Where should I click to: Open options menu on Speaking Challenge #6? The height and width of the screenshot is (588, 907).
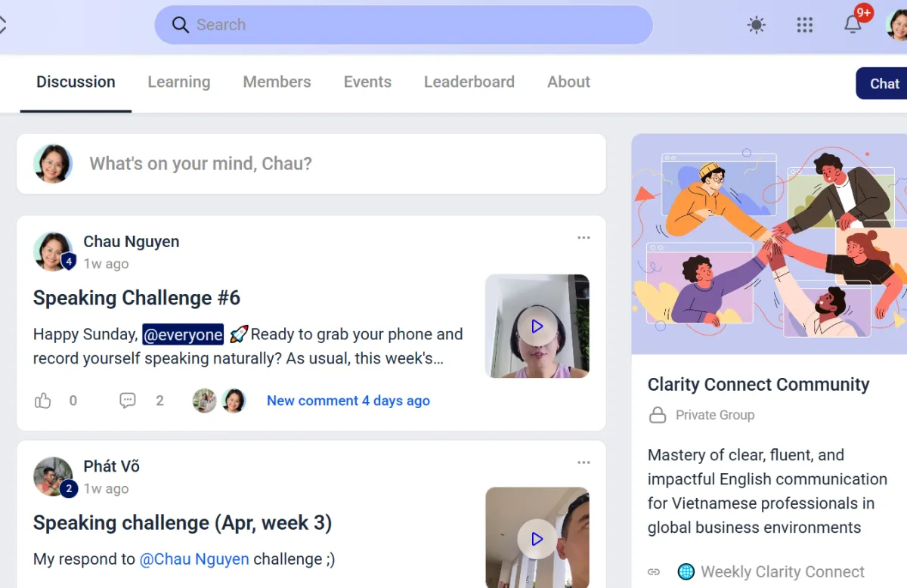[x=584, y=237]
